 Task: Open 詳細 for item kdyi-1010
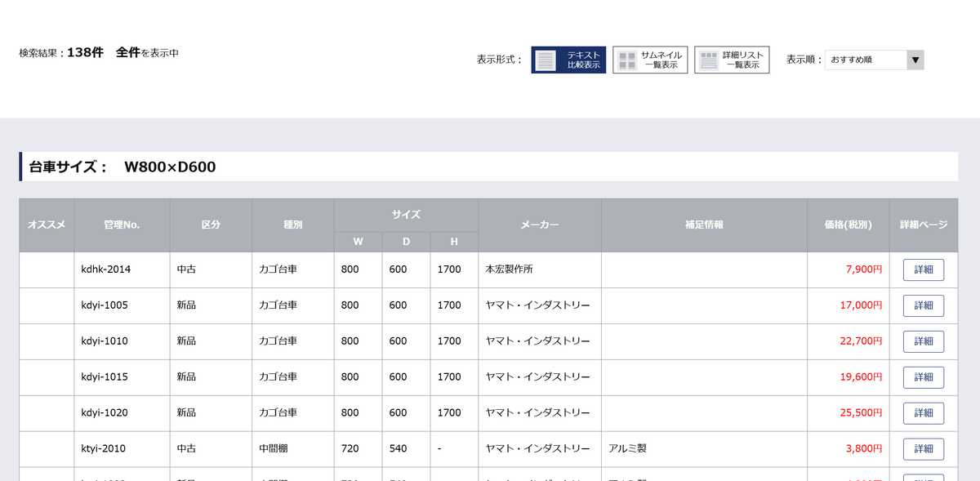[923, 341]
